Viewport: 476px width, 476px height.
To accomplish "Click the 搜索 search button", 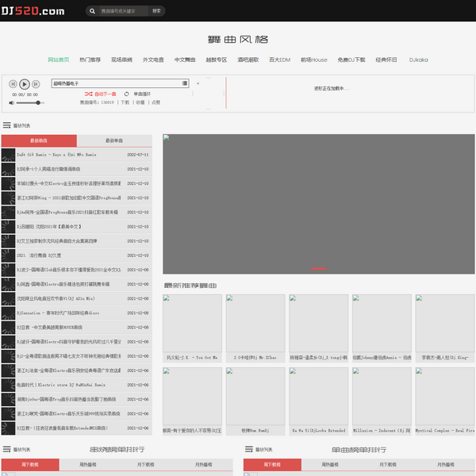I will pyautogui.click(x=157, y=11).
